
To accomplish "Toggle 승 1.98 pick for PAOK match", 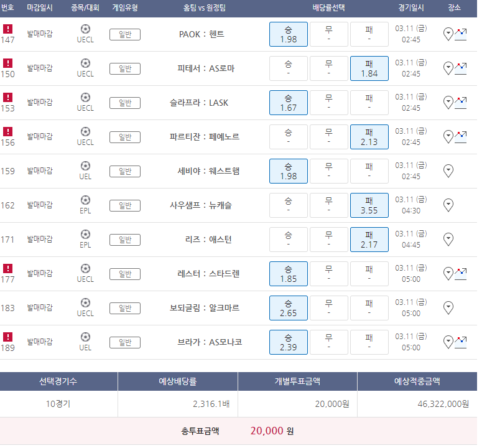I will [289, 34].
